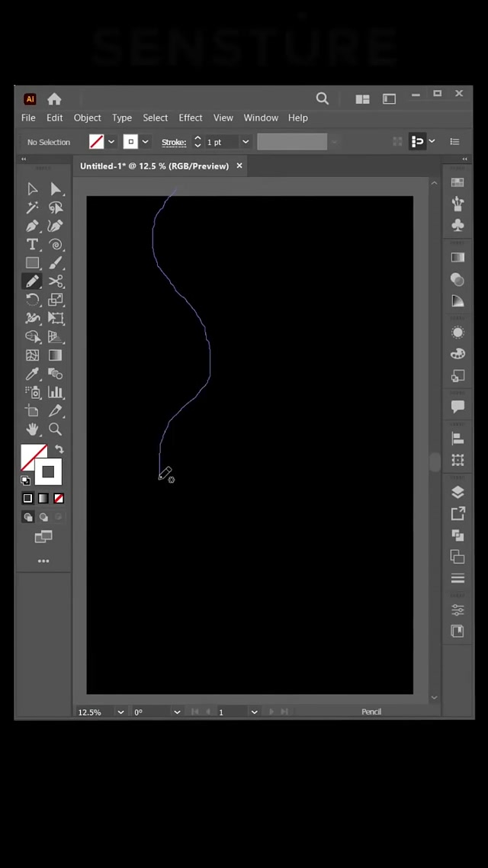Enable Draw Behind mode
This screenshot has height=868, width=488.
[x=43, y=517]
